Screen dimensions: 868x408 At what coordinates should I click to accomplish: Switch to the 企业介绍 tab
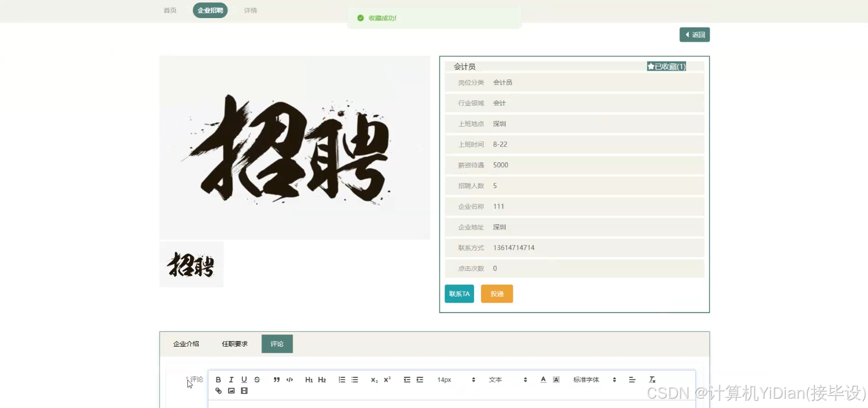[x=186, y=344]
